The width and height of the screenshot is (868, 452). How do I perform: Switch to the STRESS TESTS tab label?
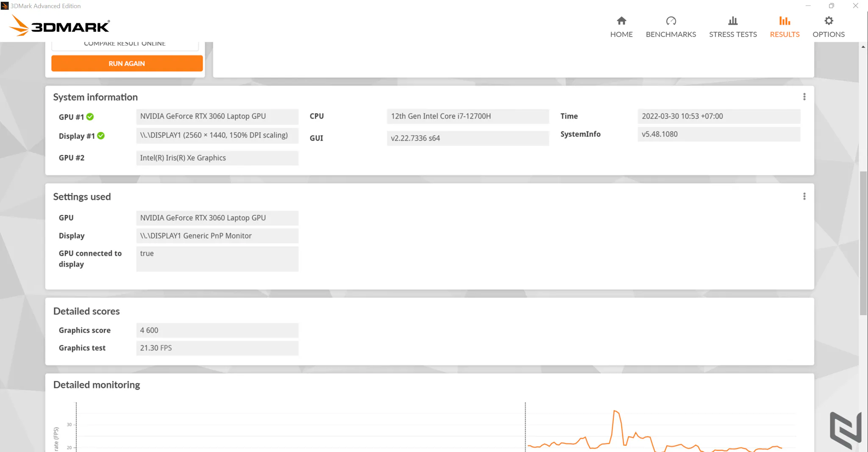733,34
